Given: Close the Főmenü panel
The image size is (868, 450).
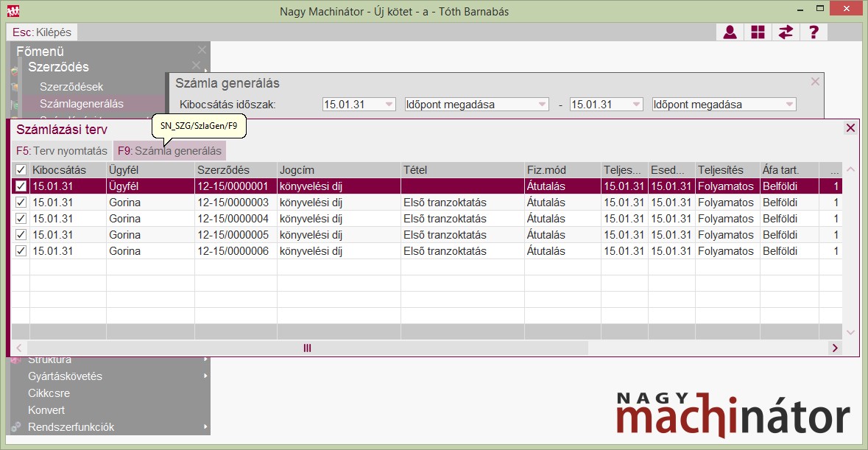Looking at the screenshot, I should click(x=202, y=50).
